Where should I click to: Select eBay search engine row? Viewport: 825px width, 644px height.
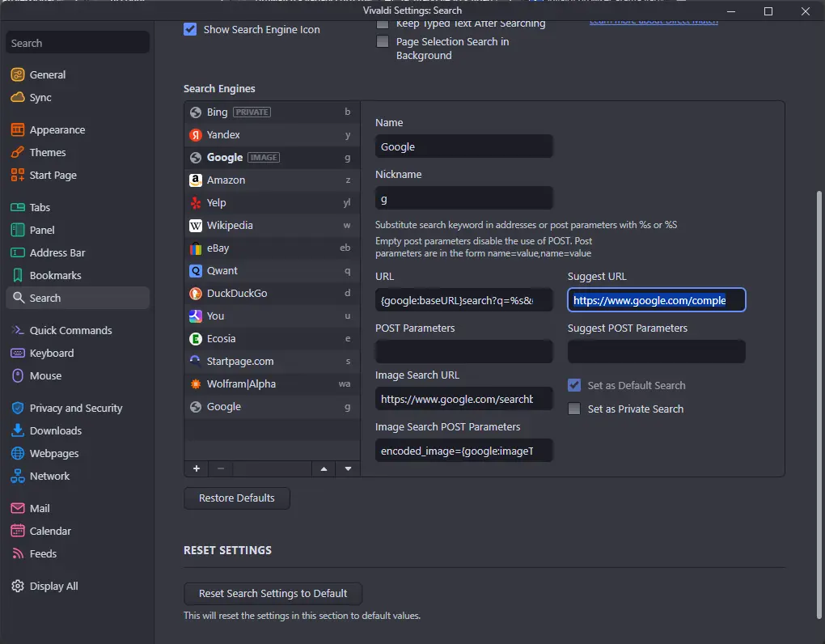272,248
